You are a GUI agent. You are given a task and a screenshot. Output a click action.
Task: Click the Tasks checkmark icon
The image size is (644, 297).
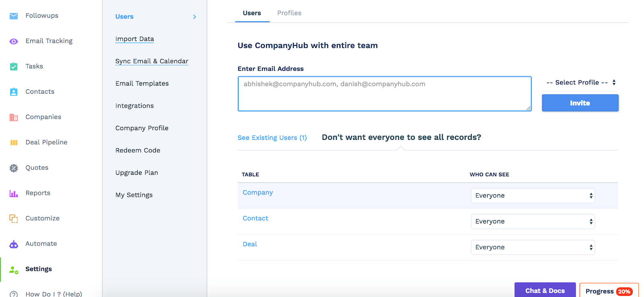pos(14,66)
